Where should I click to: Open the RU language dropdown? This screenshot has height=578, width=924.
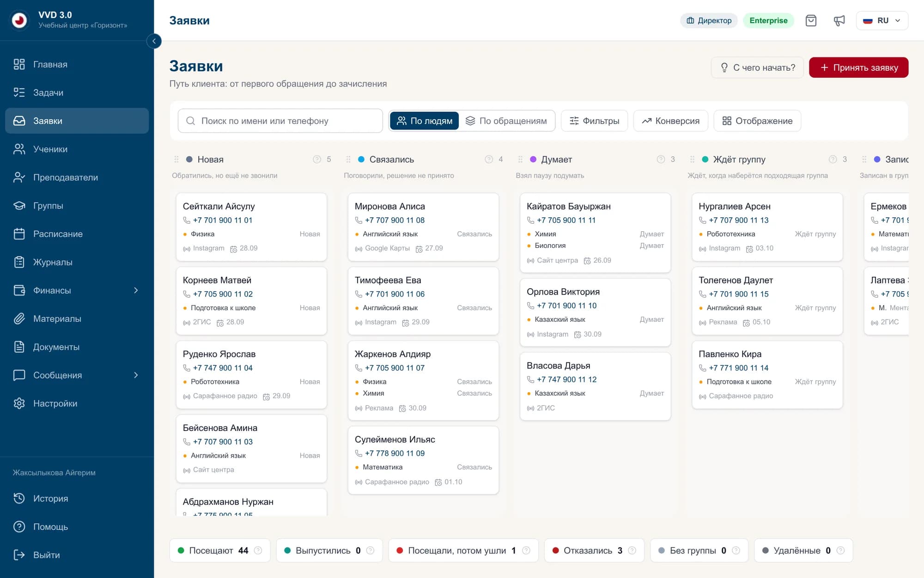point(882,20)
